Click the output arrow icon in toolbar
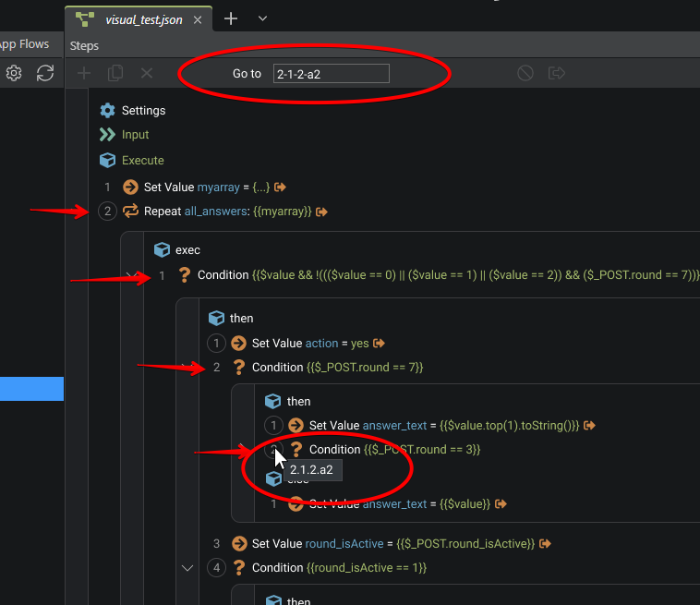 (556, 73)
